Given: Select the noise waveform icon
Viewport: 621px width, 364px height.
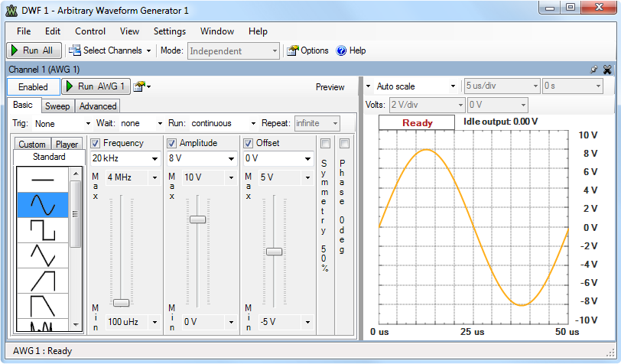Looking at the screenshot, I should (42, 325).
